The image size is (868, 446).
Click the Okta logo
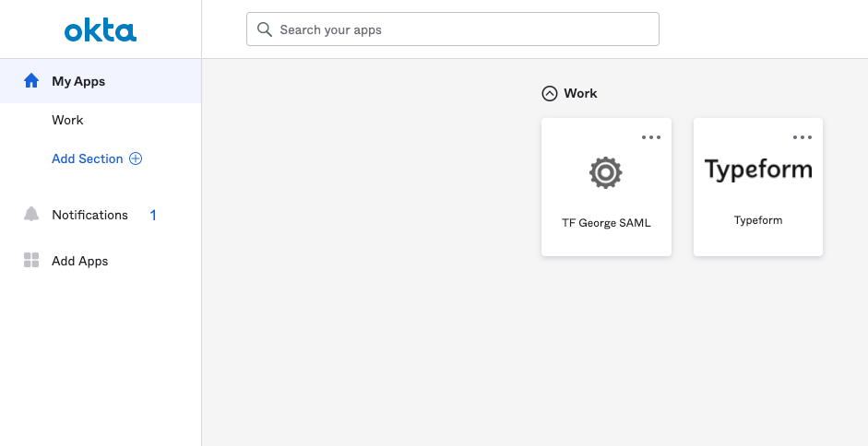(101, 30)
